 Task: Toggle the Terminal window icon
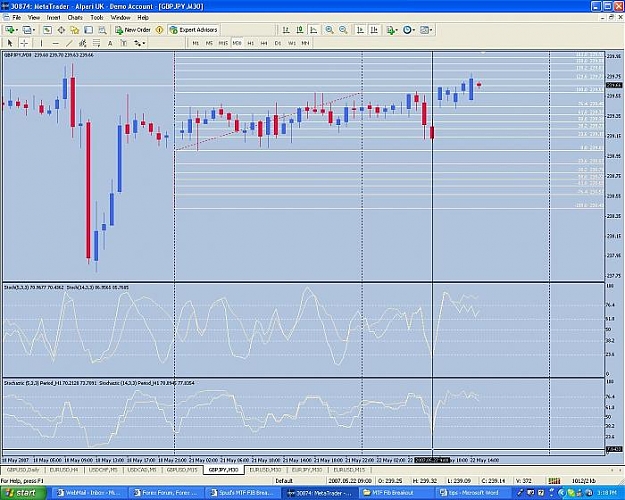(88, 30)
